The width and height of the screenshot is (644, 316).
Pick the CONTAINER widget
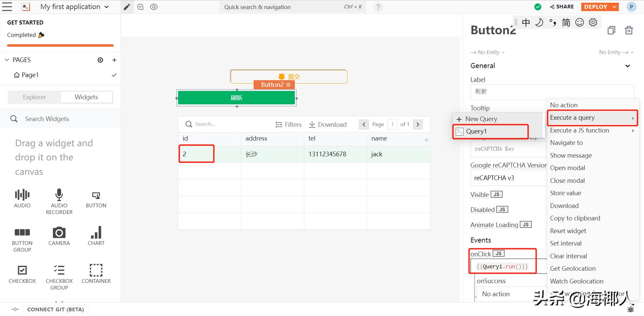click(96, 274)
